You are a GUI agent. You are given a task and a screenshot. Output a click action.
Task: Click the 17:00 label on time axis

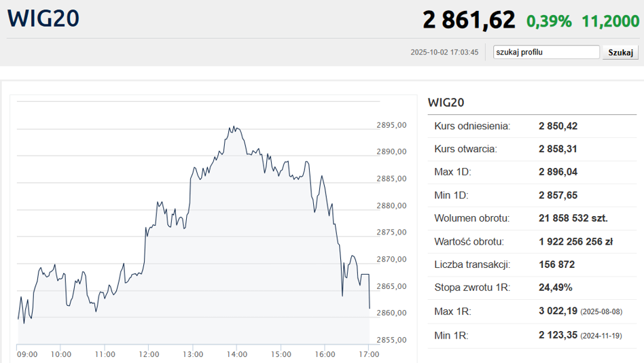(368, 354)
